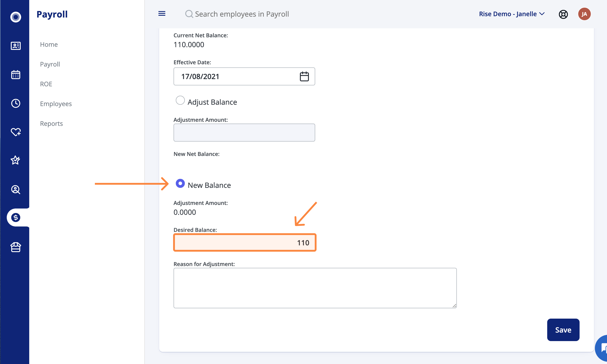Click the New Net Balance label
This screenshot has width=607, height=364.
point(196,154)
